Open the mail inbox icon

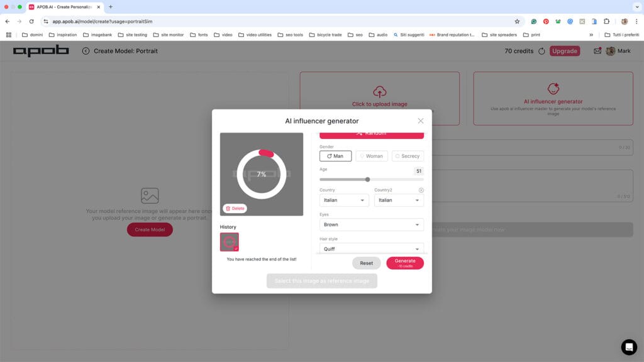pos(597,51)
